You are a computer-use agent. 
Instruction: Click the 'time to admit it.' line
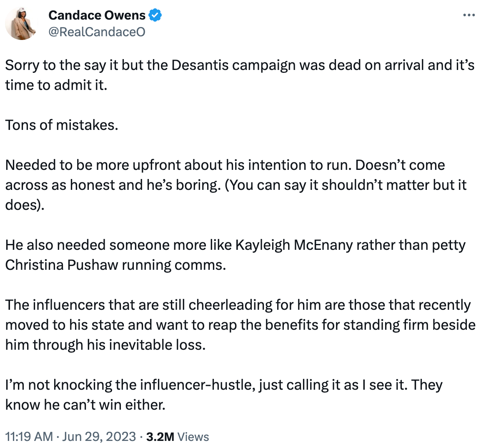coord(56,85)
